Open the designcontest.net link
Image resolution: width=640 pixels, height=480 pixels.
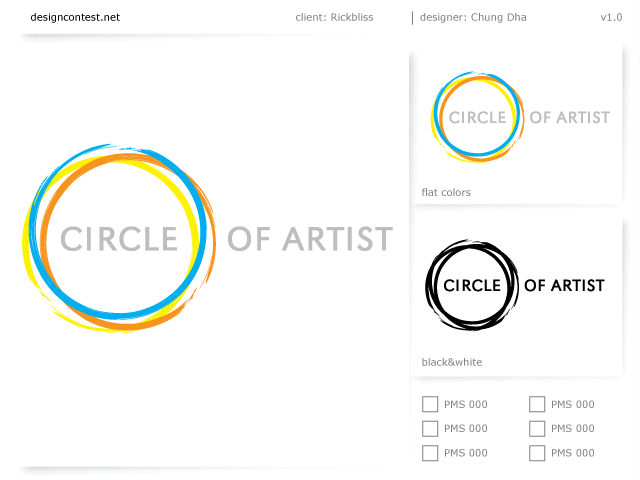pyautogui.click(x=75, y=17)
